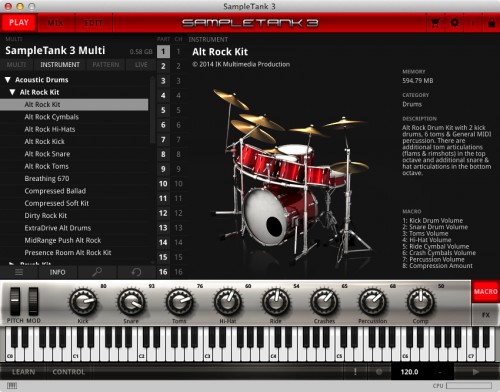The height and width of the screenshot is (392, 500).
Task: Select MidRange Push Alt Rock instrument
Action: coord(74,240)
